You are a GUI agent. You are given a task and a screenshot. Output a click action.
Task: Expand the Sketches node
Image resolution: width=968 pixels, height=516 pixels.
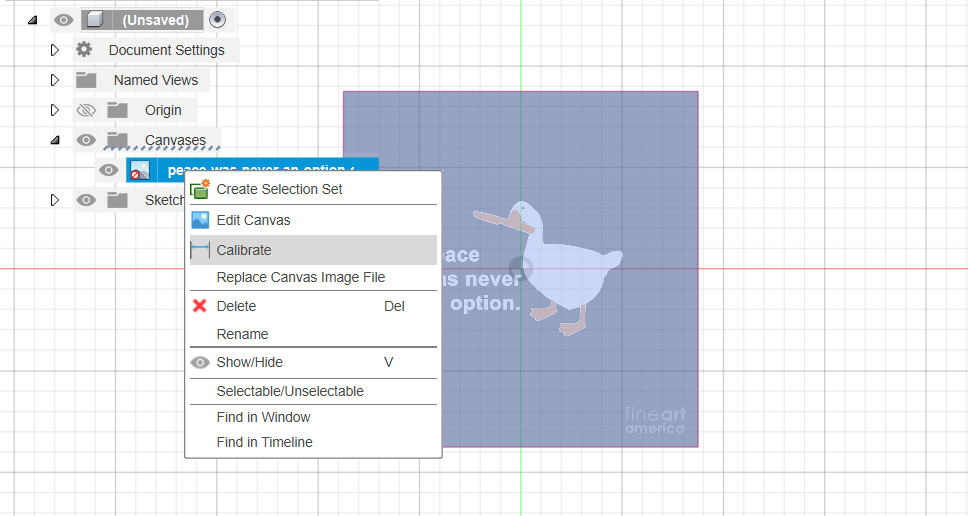(55, 200)
